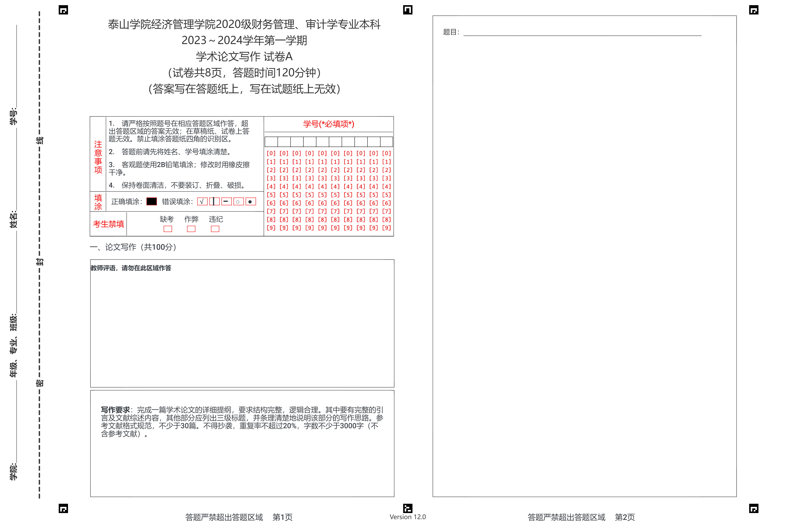Select bubble [9] in last 学号 column

387,228
